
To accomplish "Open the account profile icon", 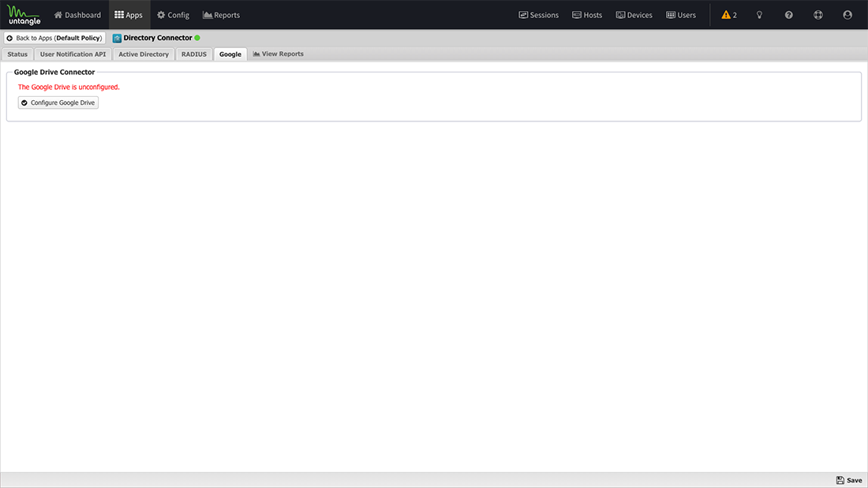I will (x=847, y=15).
